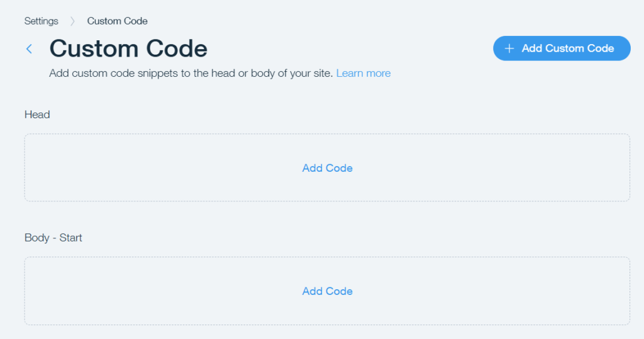This screenshot has height=339, width=644.
Task: Click the empty Body - Start dashed area
Action: pyautogui.click(x=327, y=291)
